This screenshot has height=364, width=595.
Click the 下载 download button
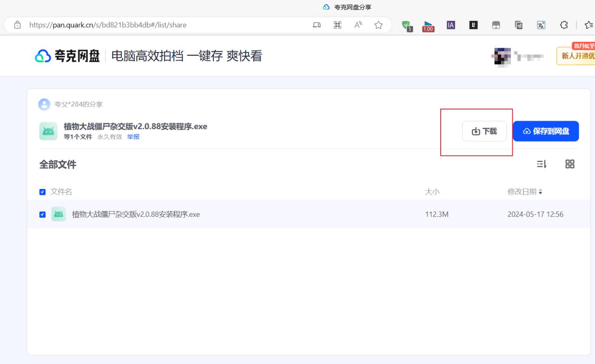(x=484, y=131)
